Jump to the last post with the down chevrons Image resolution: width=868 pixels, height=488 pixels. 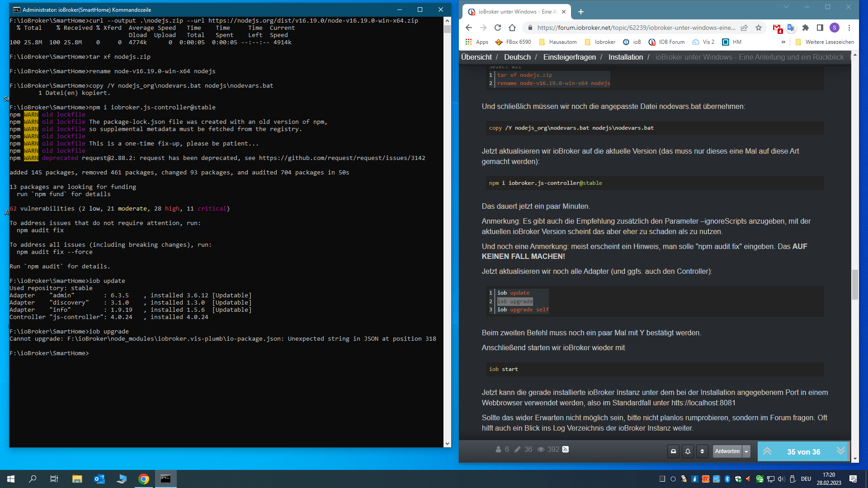pos(840,450)
